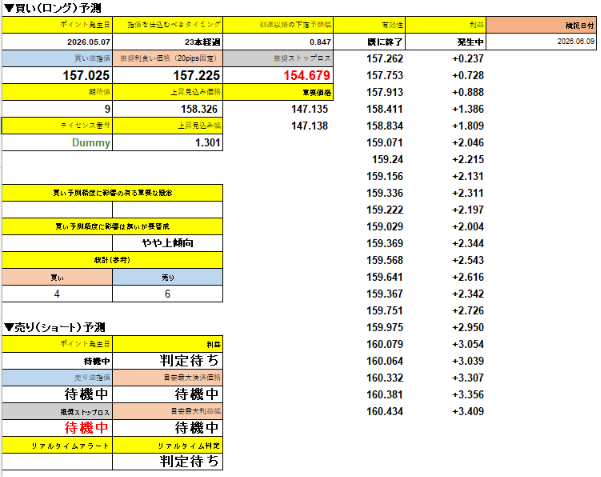Select the value 0.847
Screen dimensions: 601x477
[x=278, y=42]
